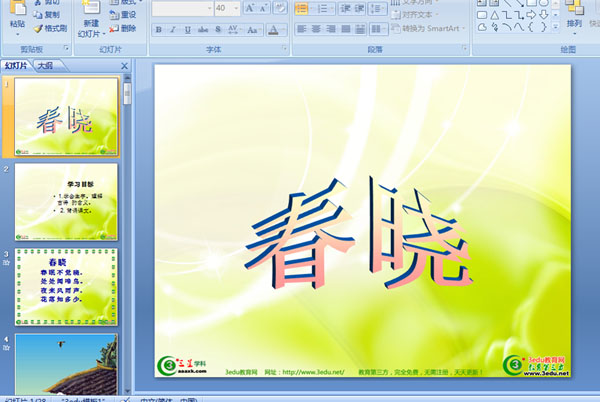Toggle Bold formatting
Image resolution: width=600 pixels, height=402 pixels.
pyautogui.click(x=159, y=30)
